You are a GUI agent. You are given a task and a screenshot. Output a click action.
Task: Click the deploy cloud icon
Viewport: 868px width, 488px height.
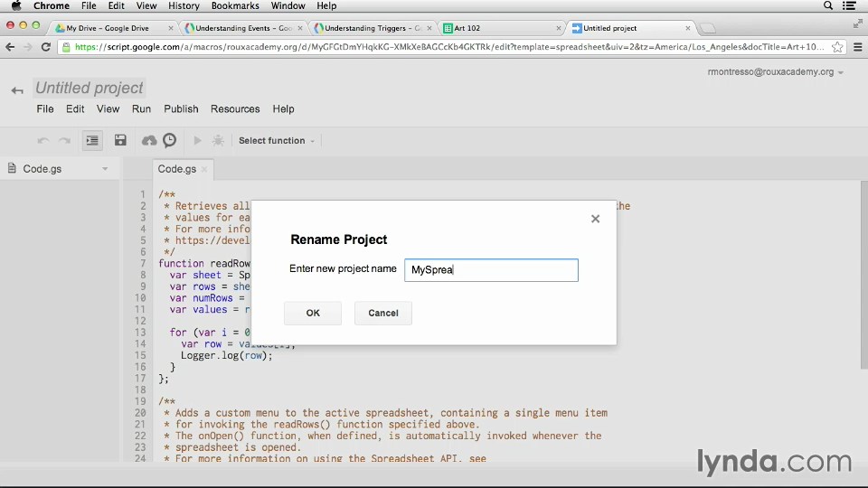point(149,141)
